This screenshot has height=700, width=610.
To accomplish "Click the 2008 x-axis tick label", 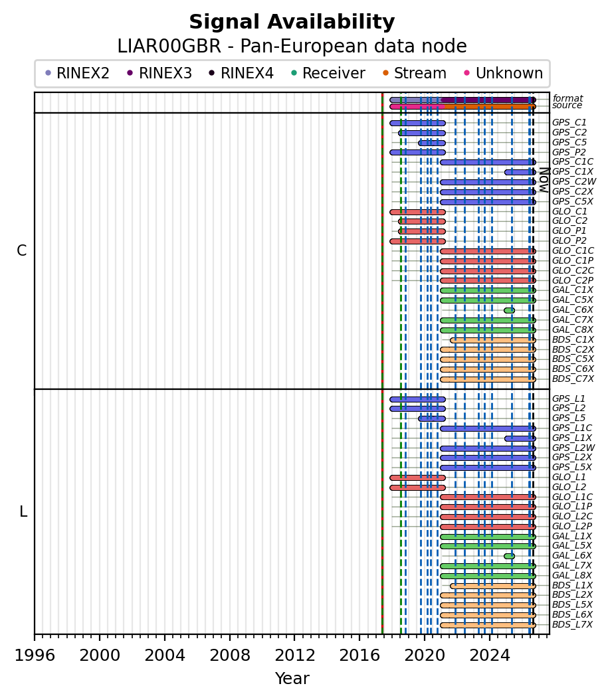I will pyautogui.click(x=229, y=656).
